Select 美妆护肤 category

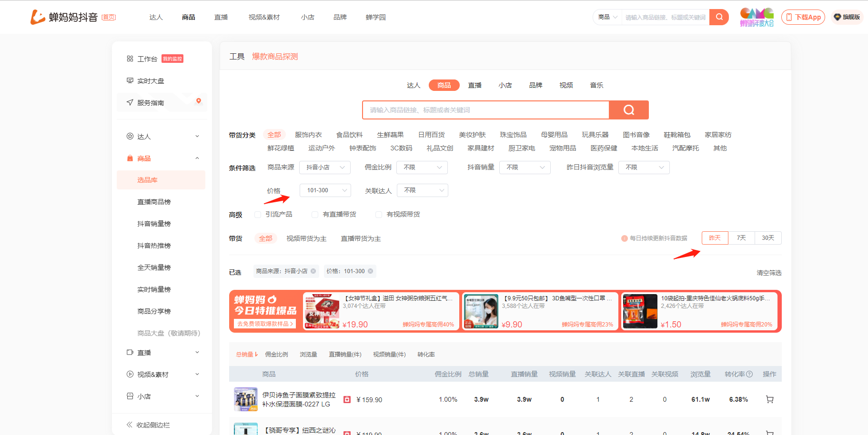coord(472,135)
